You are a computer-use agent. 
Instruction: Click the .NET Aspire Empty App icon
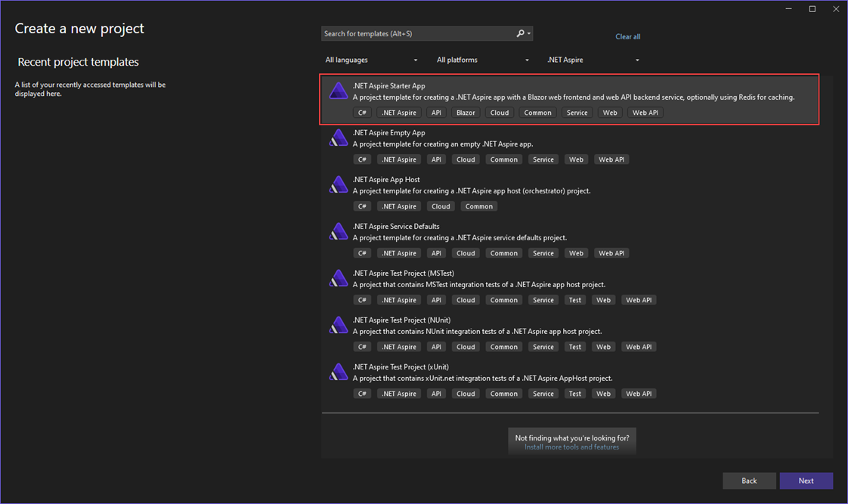pos(339,138)
